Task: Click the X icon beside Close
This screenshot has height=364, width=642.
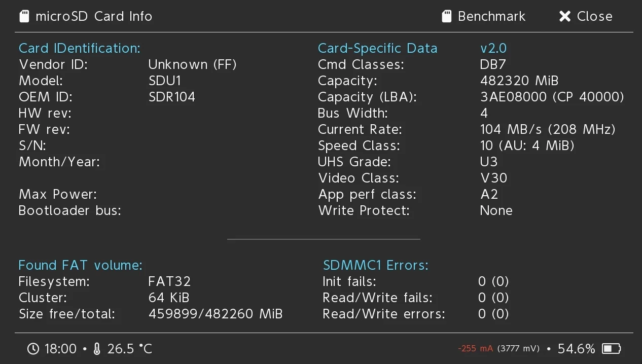Action: pos(565,16)
